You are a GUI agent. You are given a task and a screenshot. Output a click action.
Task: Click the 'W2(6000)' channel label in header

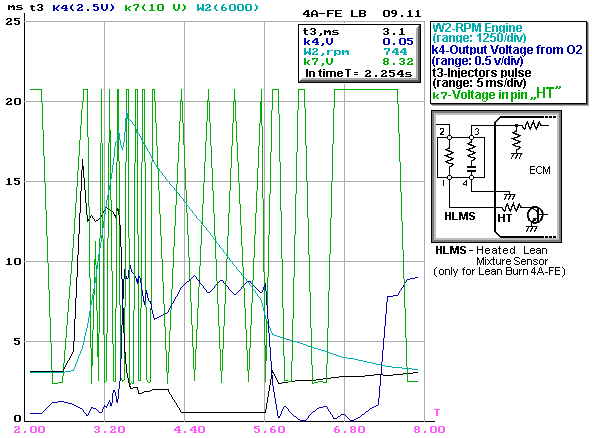[228, 7]
